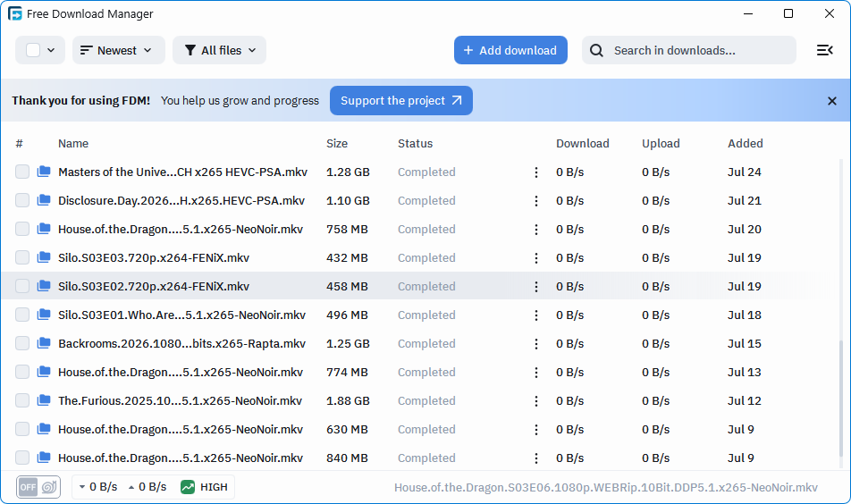
Task: Select the Silo.S03E03.720p.x264-FENiX.mkv file name
Action: click(154, 257)
